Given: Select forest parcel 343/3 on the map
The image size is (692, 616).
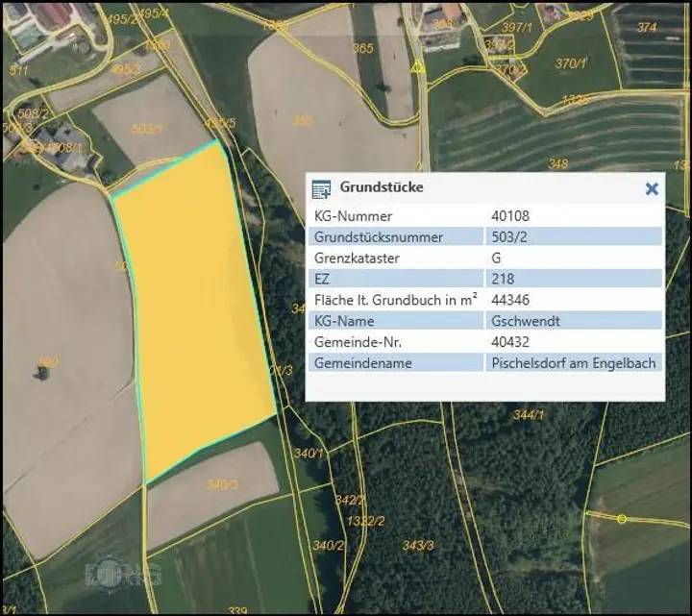Looking at the screenshot, I should coord(418,545).
